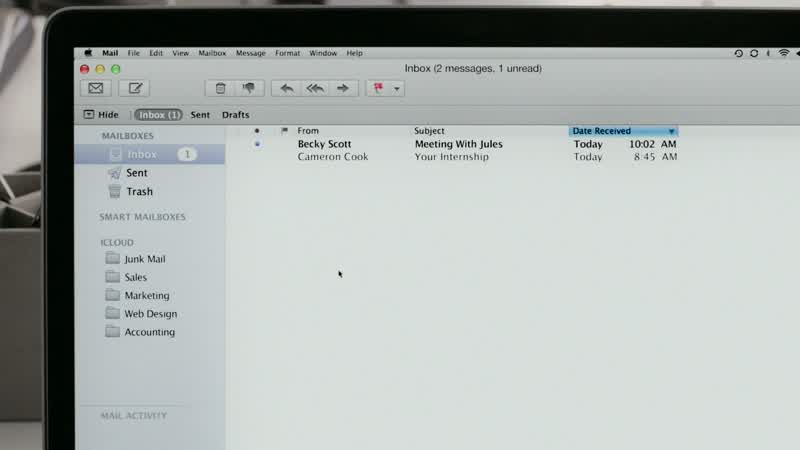Select the Meeting With Jules subject
Viewport: 800px width, 450px height.
[459, 144]
